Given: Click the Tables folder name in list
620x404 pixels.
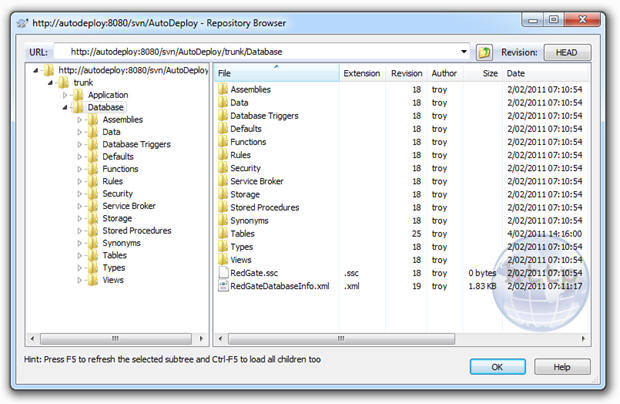Looking at the screenshot, I should point(242,234).
